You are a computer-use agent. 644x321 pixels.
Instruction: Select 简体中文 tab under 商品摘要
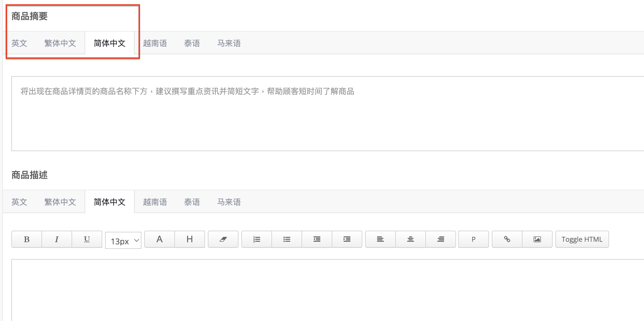pyautogui.click(x=110, y=43)
